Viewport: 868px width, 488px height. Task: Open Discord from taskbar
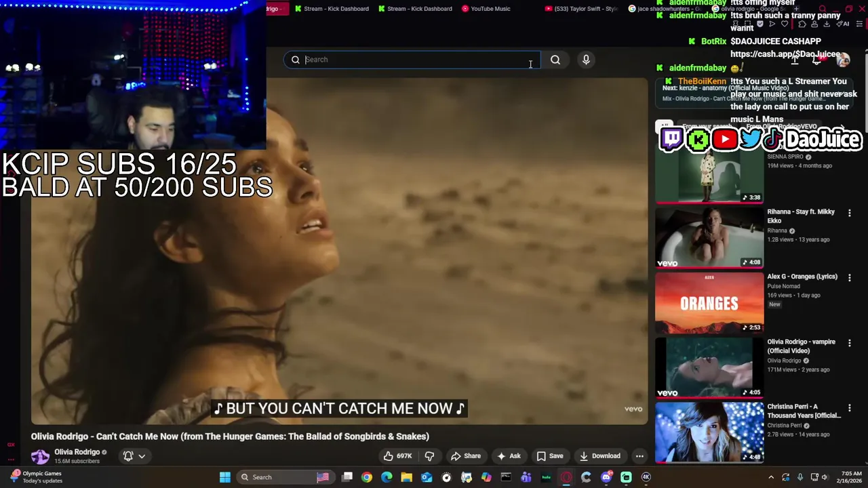click(606, 477)
